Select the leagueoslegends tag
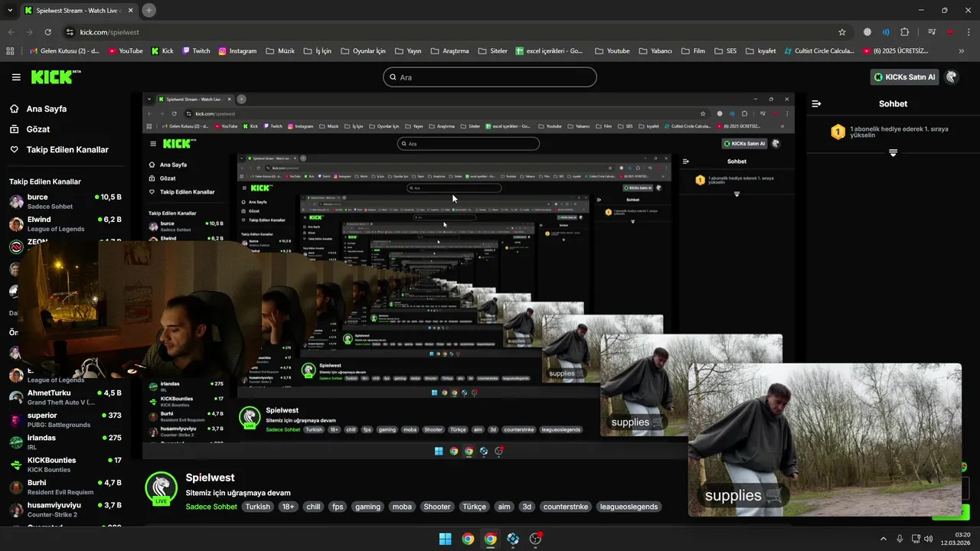 tap(629, 507)
